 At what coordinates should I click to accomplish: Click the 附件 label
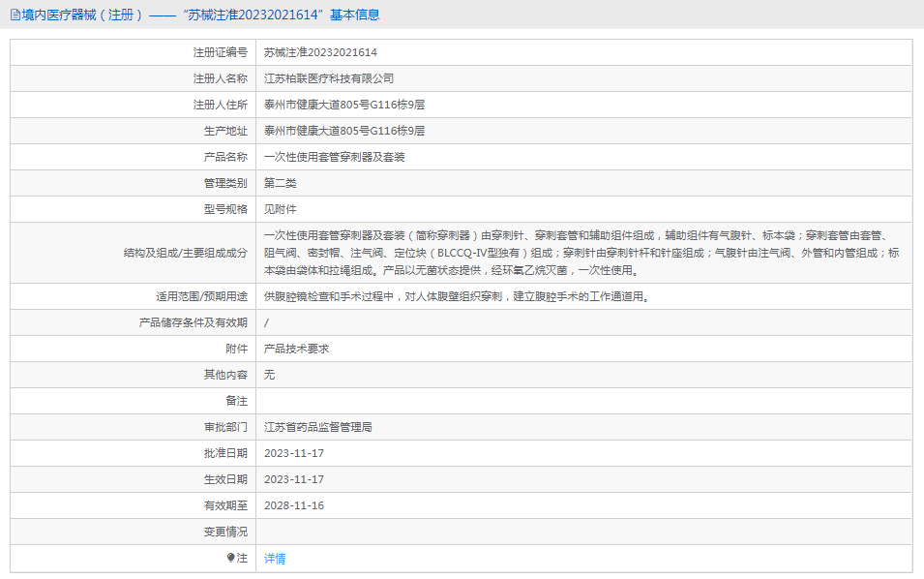[x=236, y=349]
